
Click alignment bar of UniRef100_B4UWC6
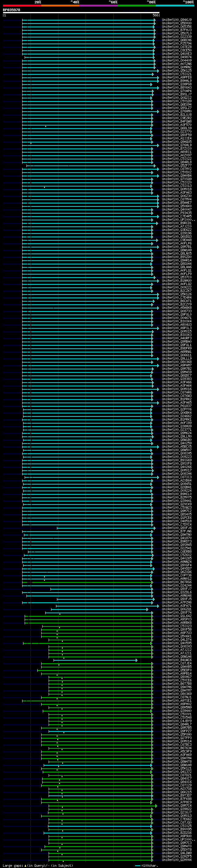(95, 660)
